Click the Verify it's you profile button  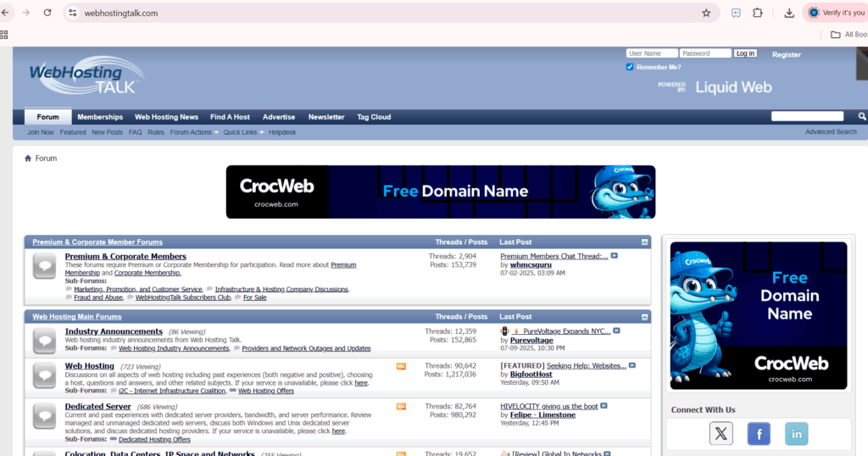click(834, 13)
